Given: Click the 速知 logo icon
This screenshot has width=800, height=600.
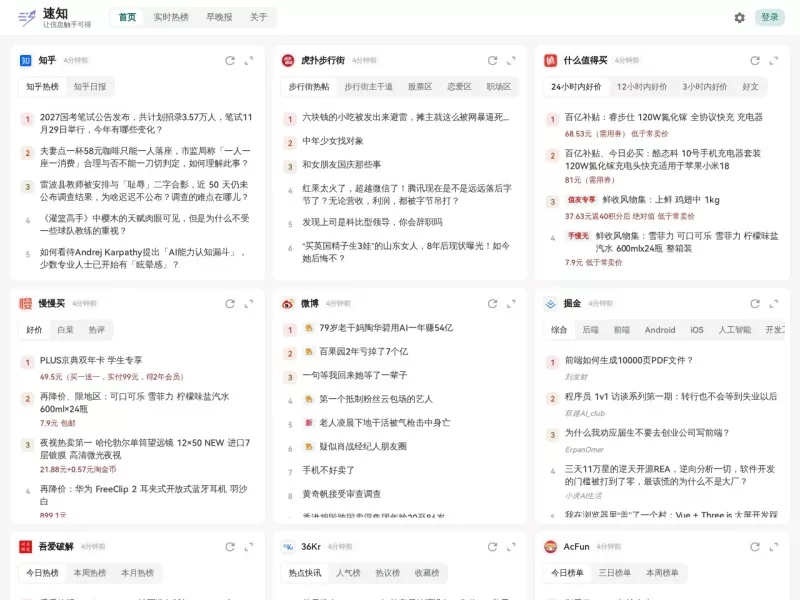Looking at the screenshot, I should point(27,18).
